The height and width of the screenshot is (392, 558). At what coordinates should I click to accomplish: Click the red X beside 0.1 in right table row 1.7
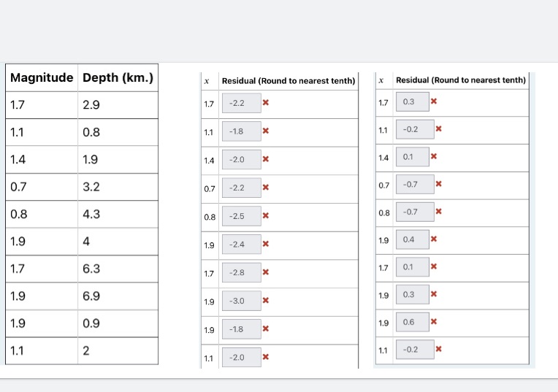pyautogui.click(x=433, y=266)
